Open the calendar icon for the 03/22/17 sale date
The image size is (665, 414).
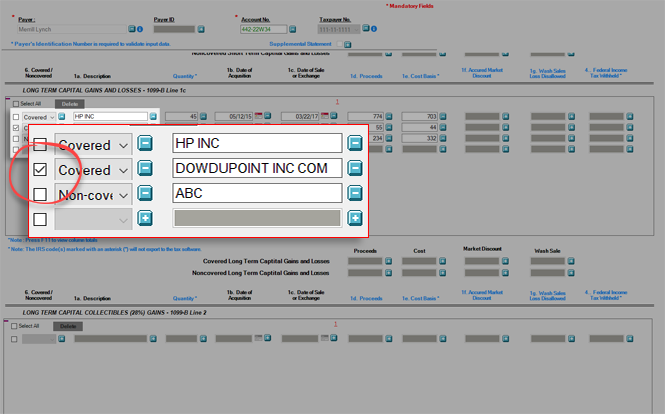coord(325,115)
